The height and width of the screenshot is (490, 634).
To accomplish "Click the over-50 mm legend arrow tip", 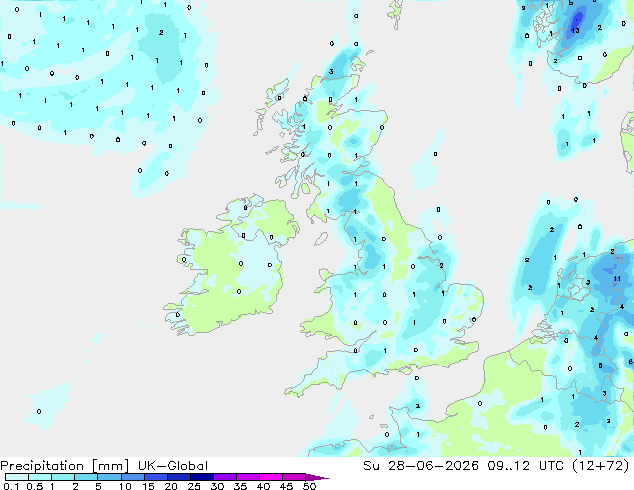I will point(317,477).
